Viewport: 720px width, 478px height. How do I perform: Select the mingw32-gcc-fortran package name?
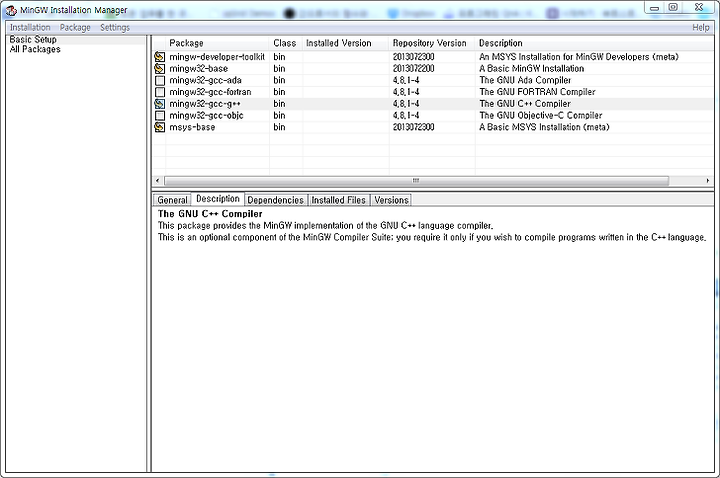[x=210, y=92]
